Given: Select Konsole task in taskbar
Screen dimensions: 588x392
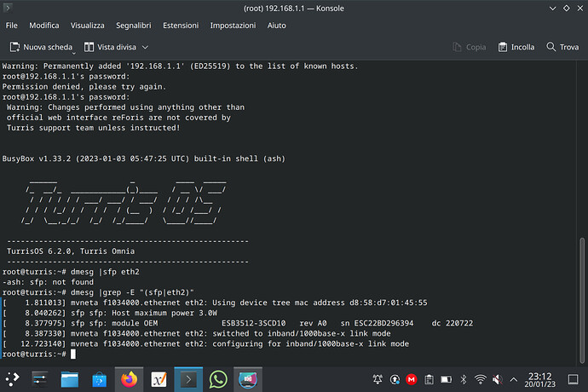Looking at the screenshot, I should click(188, 379).
